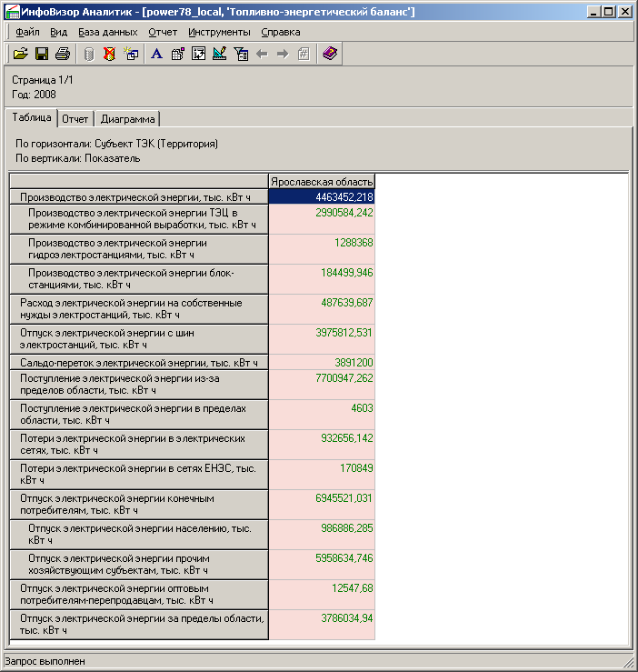Open help via purple book icon
Screen dimensions: 638x672
330,54
